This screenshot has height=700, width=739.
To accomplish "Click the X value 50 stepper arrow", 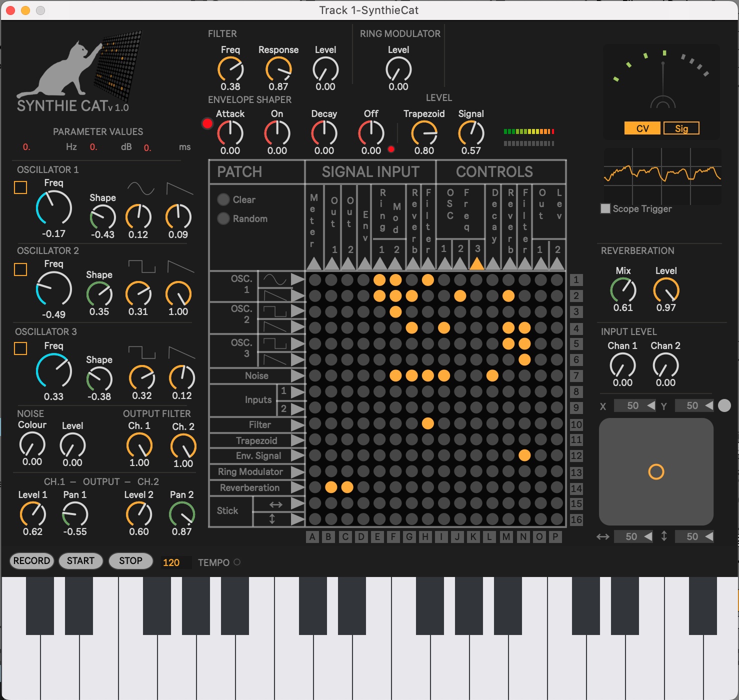I will tap(651, 405).
